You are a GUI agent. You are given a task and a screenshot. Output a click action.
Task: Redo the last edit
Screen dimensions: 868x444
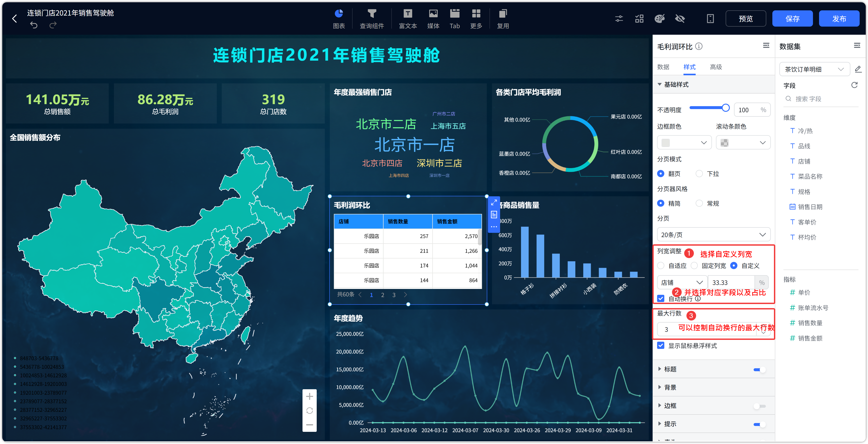53,25
